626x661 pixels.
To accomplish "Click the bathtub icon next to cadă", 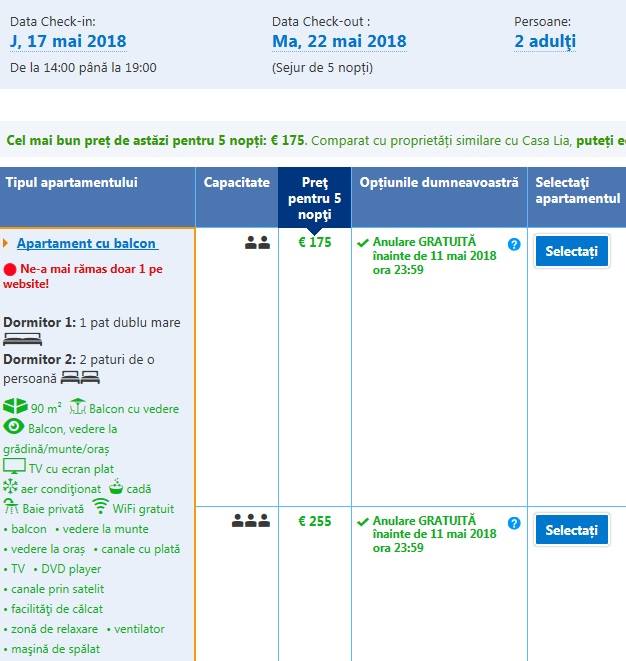I will pyautogui.click(x=115, y=488).
